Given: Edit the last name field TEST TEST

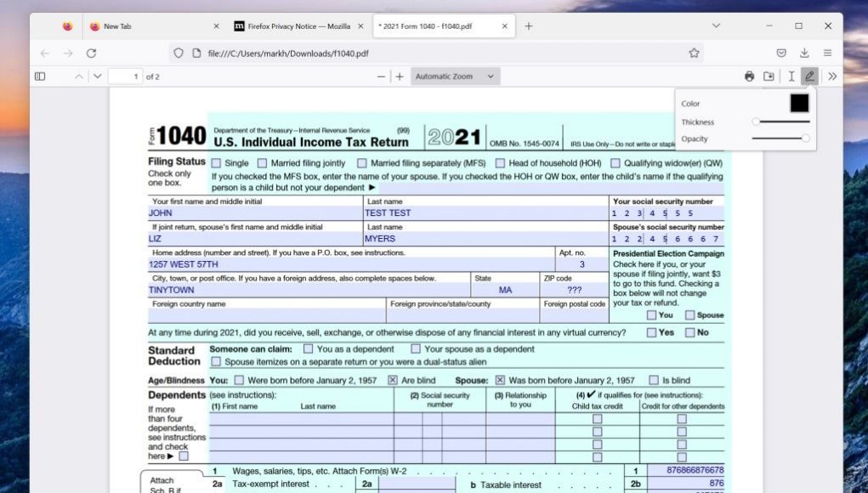Looking at the screenshot, I should point(486,213).
